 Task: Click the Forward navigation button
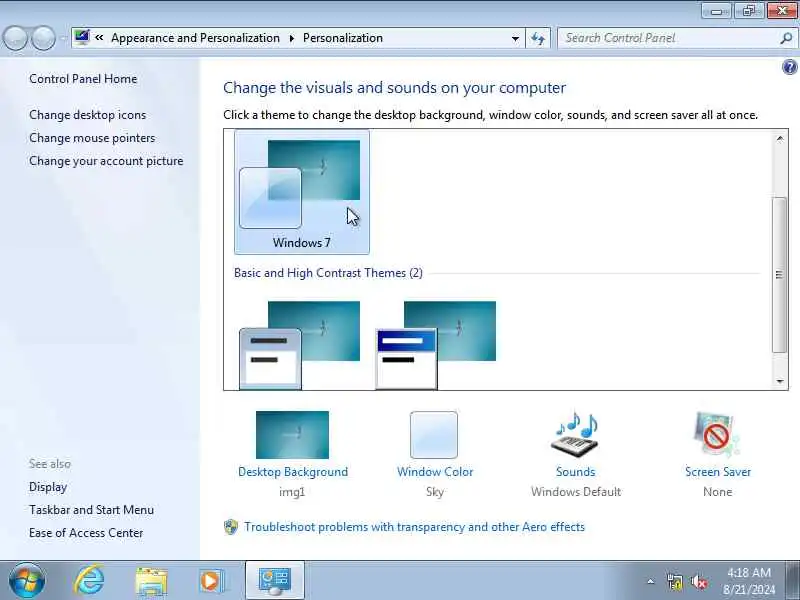pyautogui.click(x=43, y=38)
